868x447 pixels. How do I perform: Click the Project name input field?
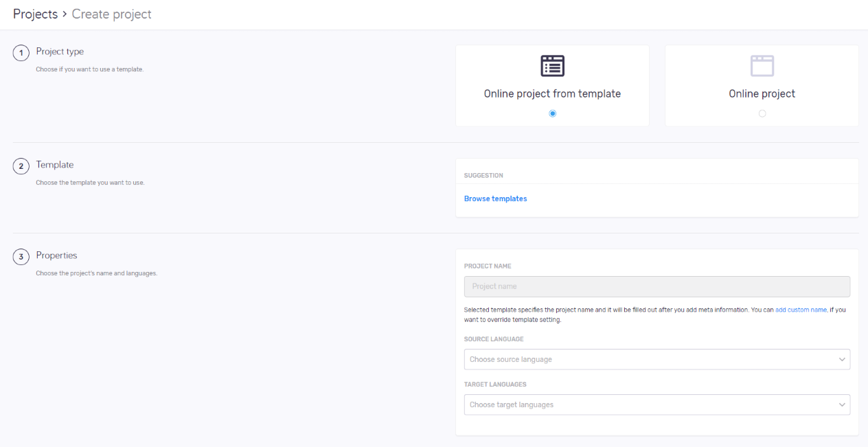(656, 286)
